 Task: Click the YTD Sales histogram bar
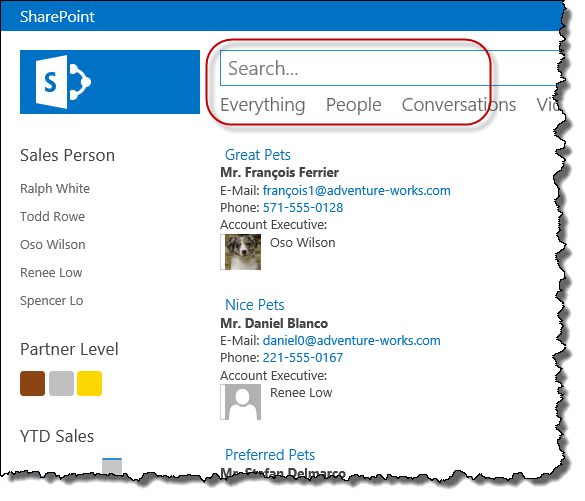click(112, 466)
